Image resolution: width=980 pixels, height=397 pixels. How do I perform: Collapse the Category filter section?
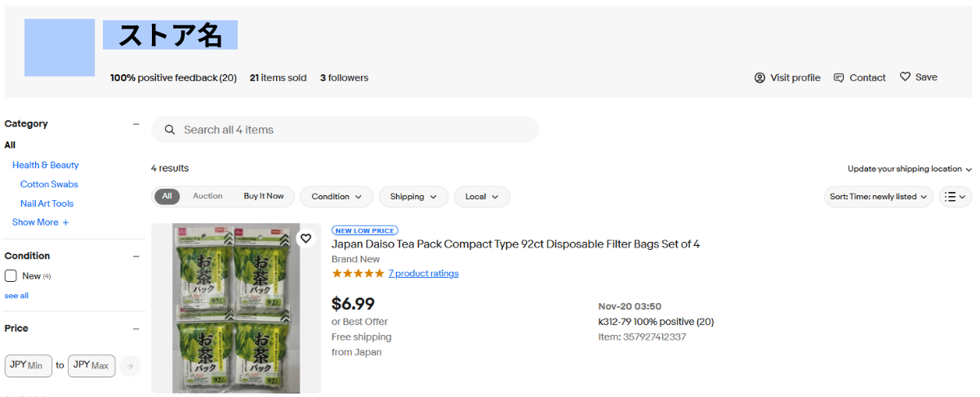(136, 124)
